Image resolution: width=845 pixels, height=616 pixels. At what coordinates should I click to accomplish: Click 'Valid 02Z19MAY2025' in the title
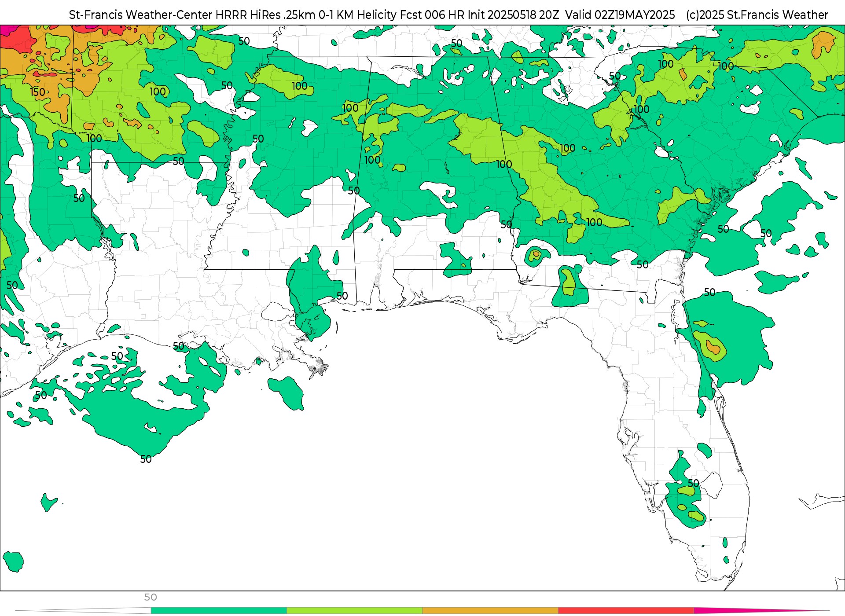tap(620, 15)
